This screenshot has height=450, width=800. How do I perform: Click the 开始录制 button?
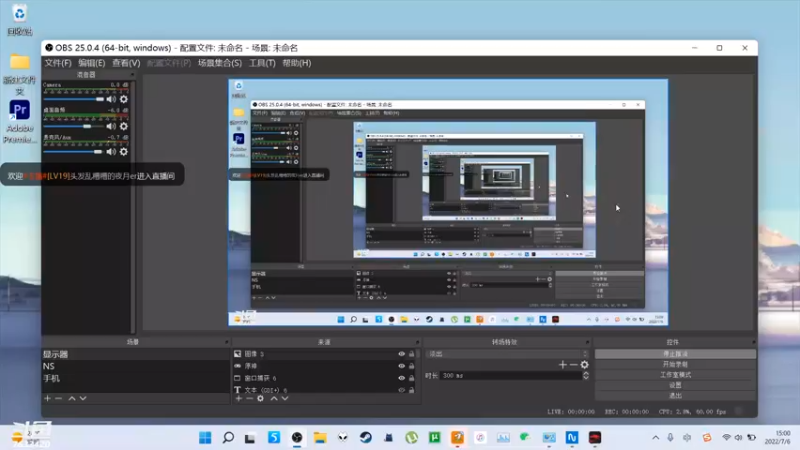pyautogui.click(x=675, y=364)
